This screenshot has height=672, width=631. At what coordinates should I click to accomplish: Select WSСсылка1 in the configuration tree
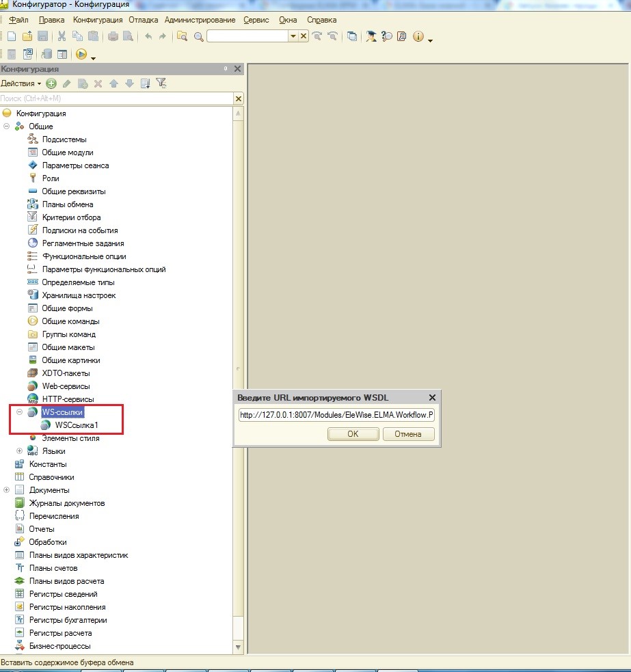pyautogui.click(x=77, y=425)
